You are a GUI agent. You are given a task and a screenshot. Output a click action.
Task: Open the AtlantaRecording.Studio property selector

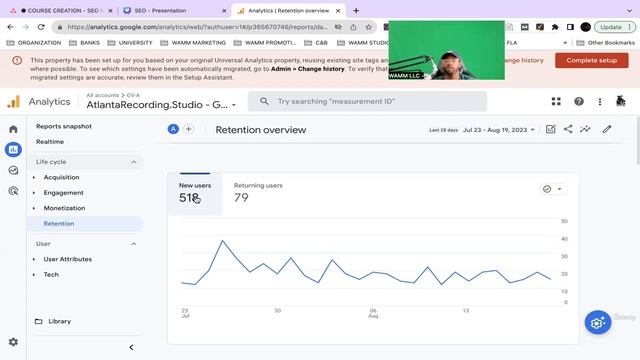tap(161, 105)
